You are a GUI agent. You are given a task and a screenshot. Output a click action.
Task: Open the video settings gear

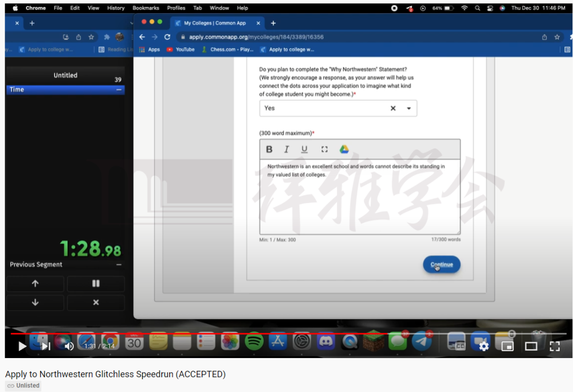[x=483, y=346]
